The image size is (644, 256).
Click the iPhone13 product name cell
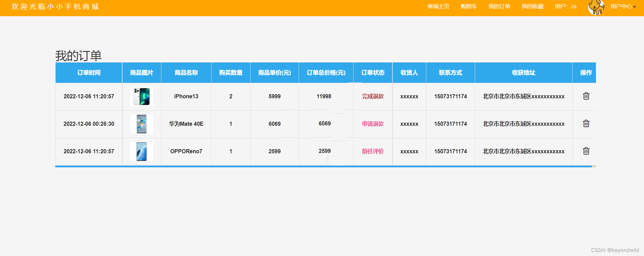186,97
